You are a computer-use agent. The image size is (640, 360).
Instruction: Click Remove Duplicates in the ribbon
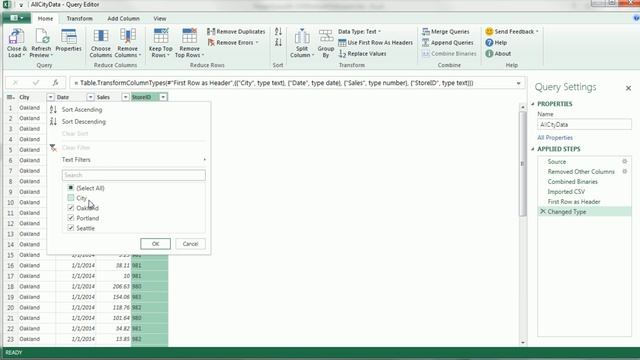(236, 31)
